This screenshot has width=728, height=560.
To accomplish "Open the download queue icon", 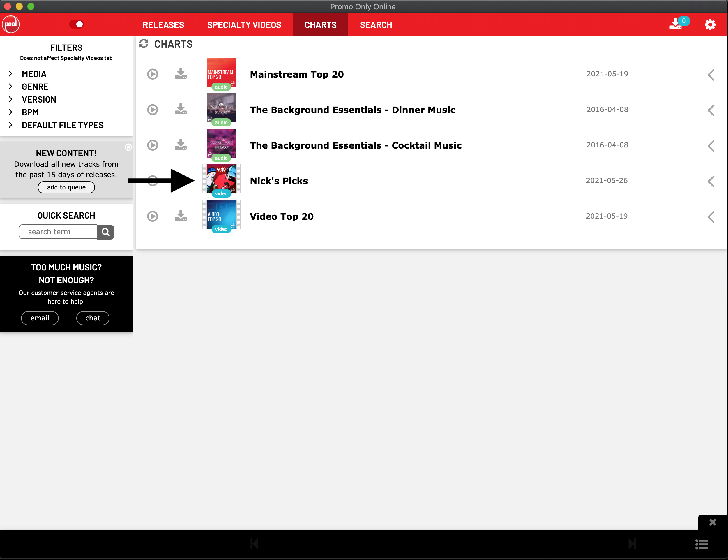I will point(676,24).
